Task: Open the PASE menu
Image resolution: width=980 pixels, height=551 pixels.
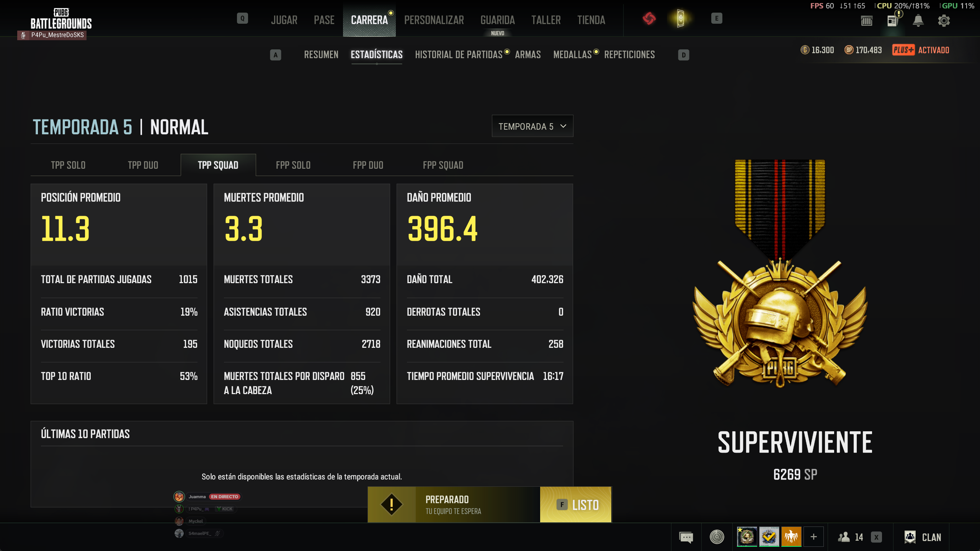Action: (x=324, y=20)
